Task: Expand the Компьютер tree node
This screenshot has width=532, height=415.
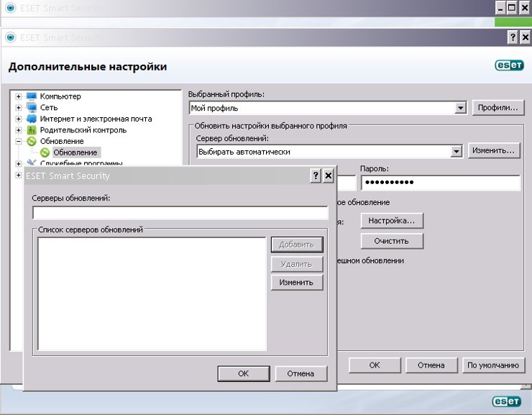Action: coord(18,96)
